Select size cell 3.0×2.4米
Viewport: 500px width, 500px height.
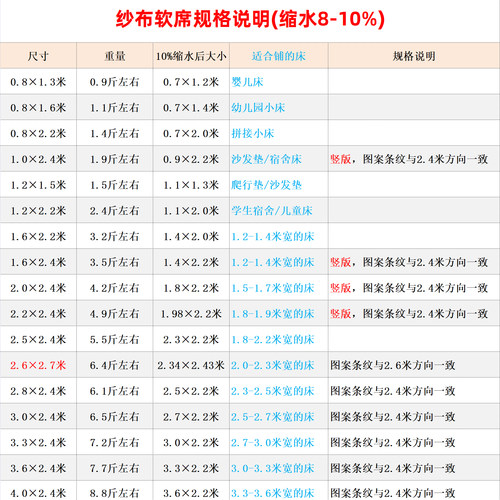click(x=38, y=417)
